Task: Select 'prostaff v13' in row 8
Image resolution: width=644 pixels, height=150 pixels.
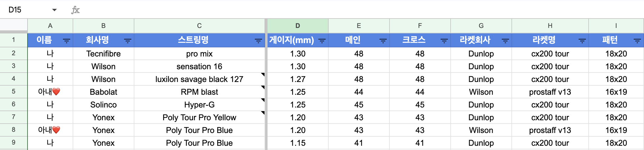Action: click(x=550, y=130)
